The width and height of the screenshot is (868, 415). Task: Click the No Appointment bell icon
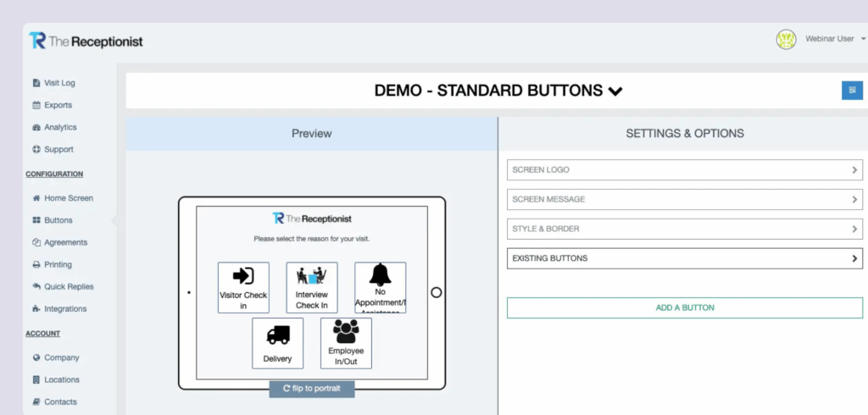tap(381, 274)
